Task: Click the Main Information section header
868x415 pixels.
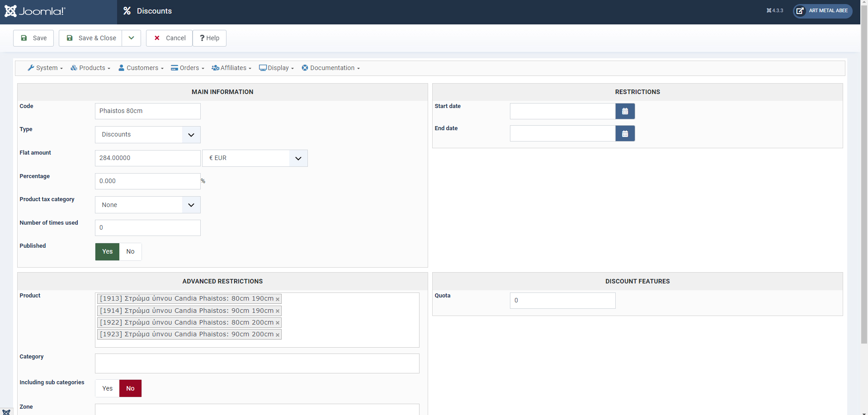Action: [222, 92]
